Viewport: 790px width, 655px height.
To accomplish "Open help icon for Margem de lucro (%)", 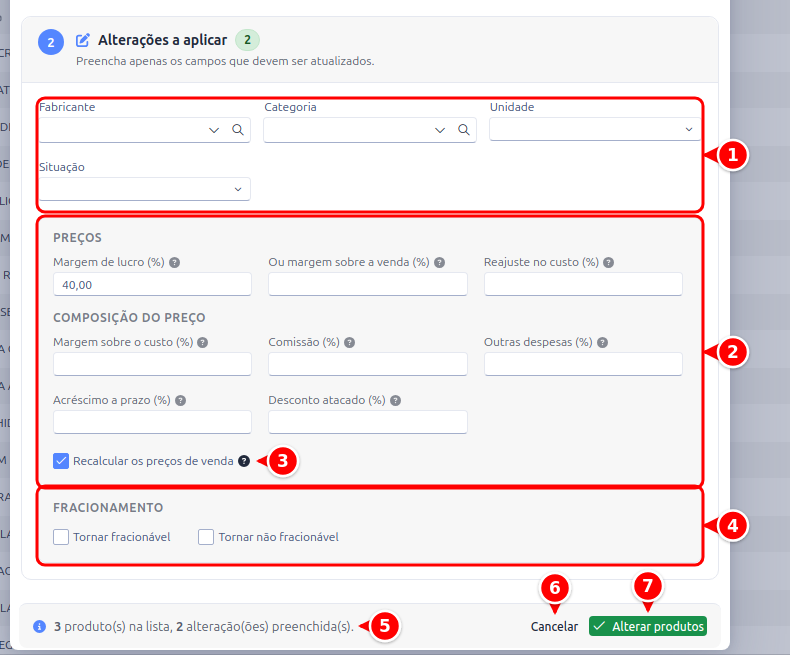I will tap(174, 263).
